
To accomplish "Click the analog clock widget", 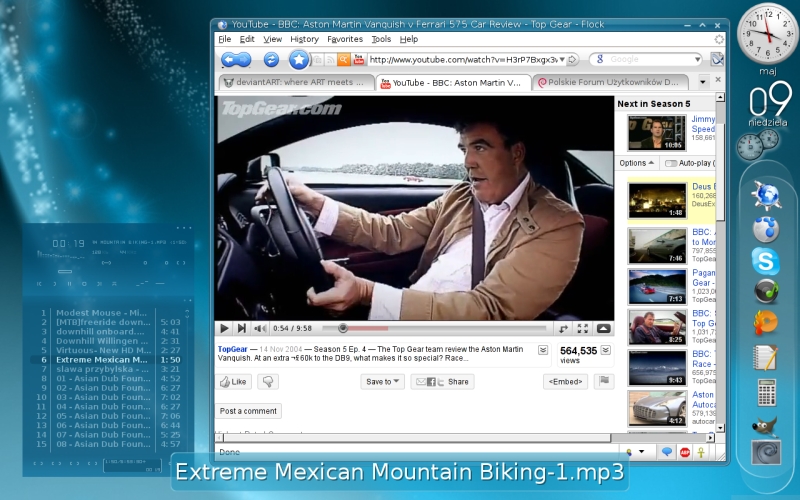I will tap(767, 33).
